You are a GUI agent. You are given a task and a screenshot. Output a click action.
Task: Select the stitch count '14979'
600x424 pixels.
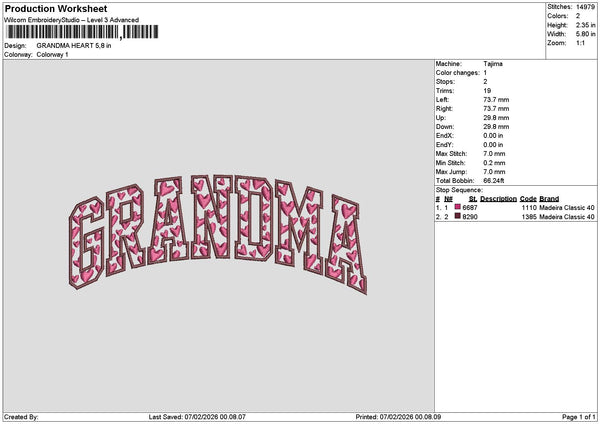coord(585,7)
